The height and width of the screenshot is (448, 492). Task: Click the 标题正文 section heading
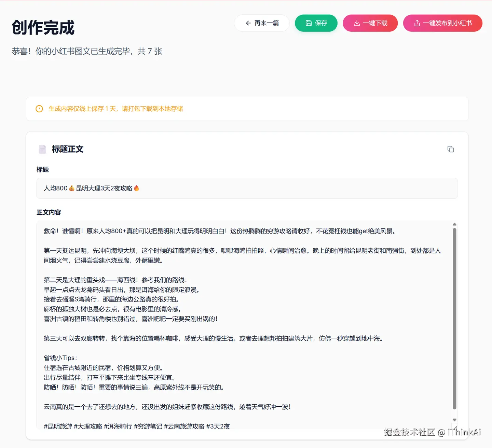click(x=68, y=149)
